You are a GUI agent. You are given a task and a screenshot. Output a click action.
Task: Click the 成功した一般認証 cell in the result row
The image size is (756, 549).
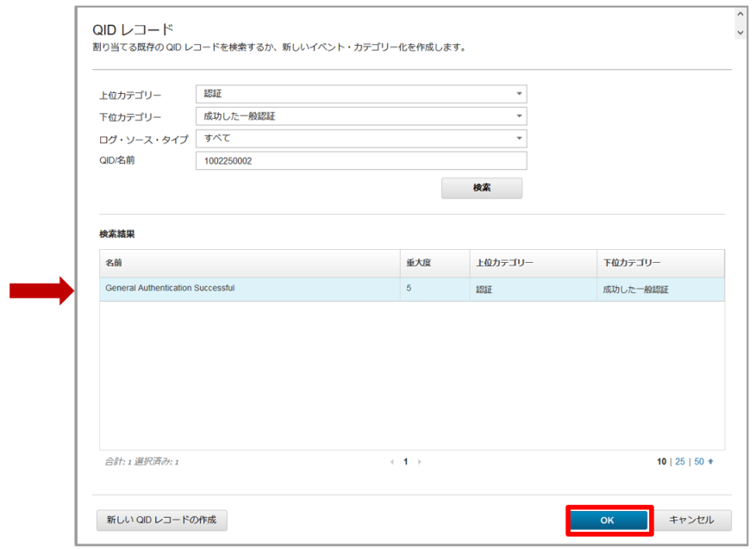660,290
